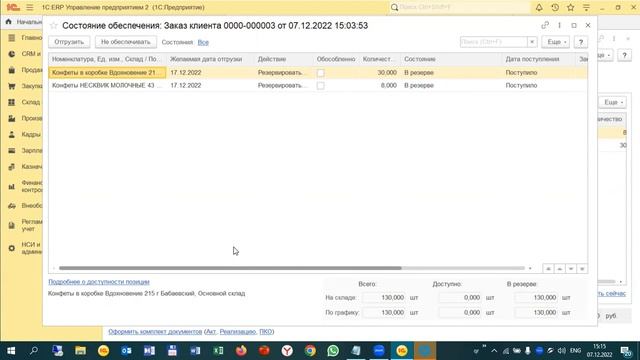Image resolution: width=640 pixels, height=360 pixels.
Task: Sort by Состояние column header
Action: point(451,59)
